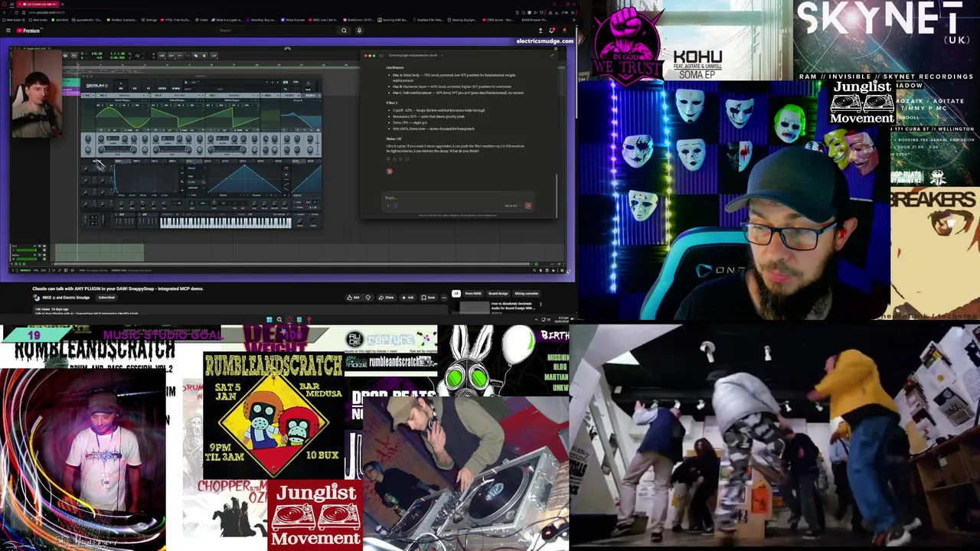
Task: Click the YouTube Premium logo
Action: click(x=29, y=31)
